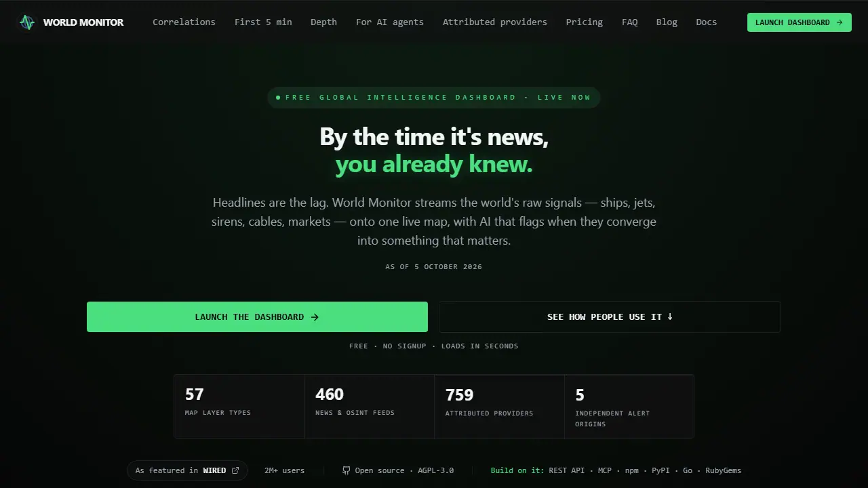The height and width of the screenshot is (488, 868).
Task: Go to the First 5 min section
Action: tap(263, 22)
